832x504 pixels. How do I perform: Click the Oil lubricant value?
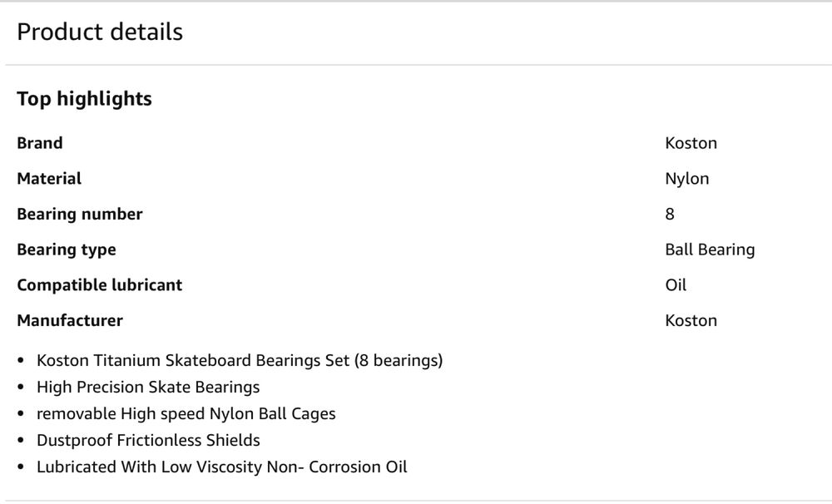[x=676, y=285]
